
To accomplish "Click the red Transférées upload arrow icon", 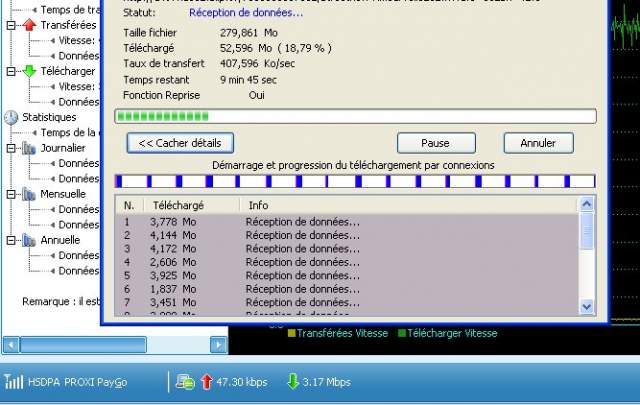I will 29,24.
